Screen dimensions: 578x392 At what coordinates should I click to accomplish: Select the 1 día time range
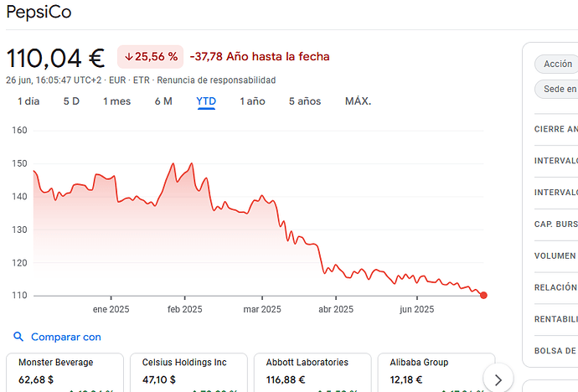(28, 101)
